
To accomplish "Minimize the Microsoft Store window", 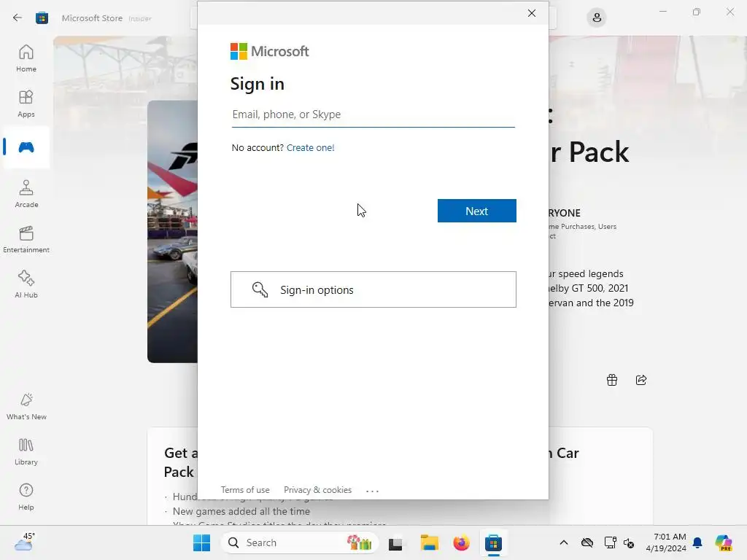I will [663, 12].
